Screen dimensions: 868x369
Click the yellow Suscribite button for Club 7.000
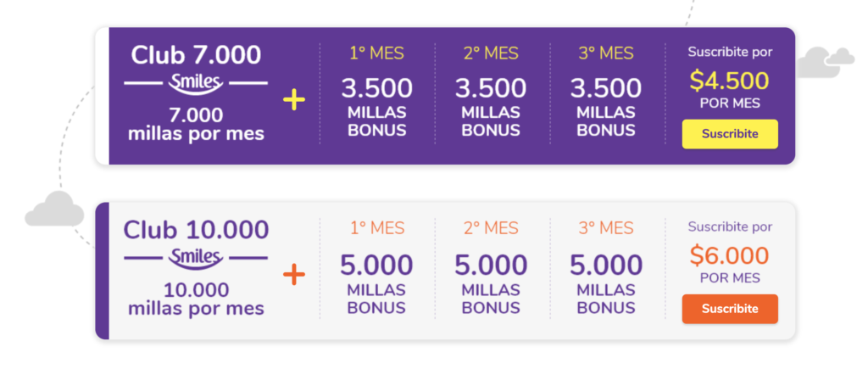coord(730,134)
